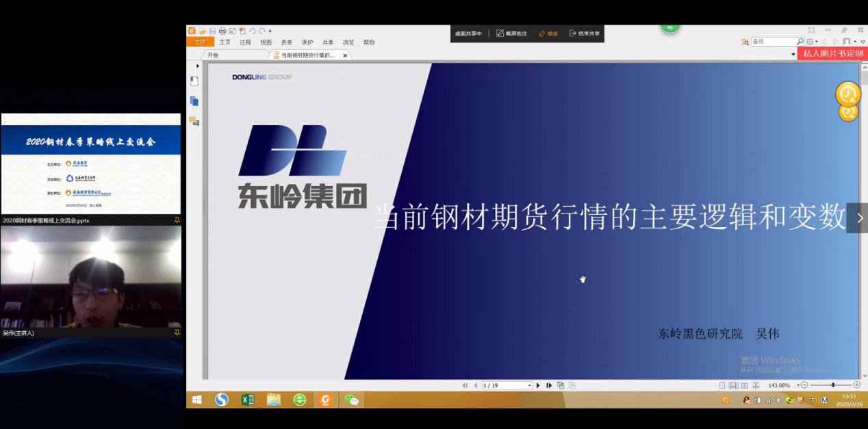
Task: Click the magnifier icon in the search box
Action: (800, 42)
